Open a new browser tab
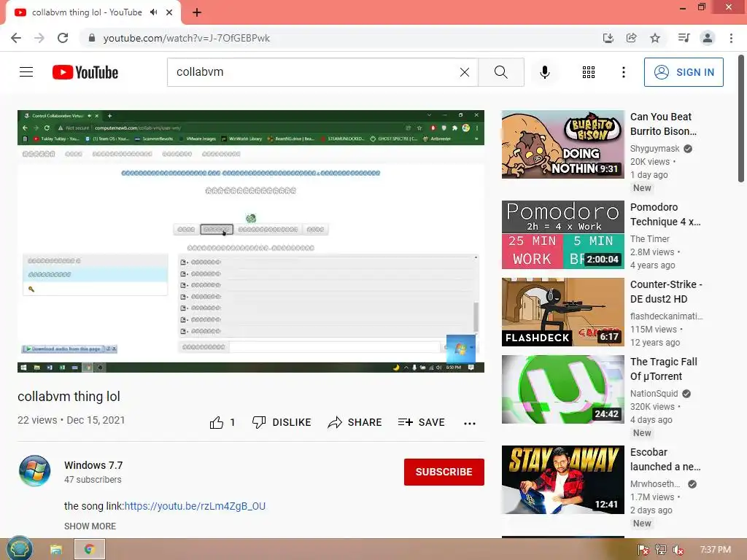Viewport: 747px width, 560px height. coord(197,12)
